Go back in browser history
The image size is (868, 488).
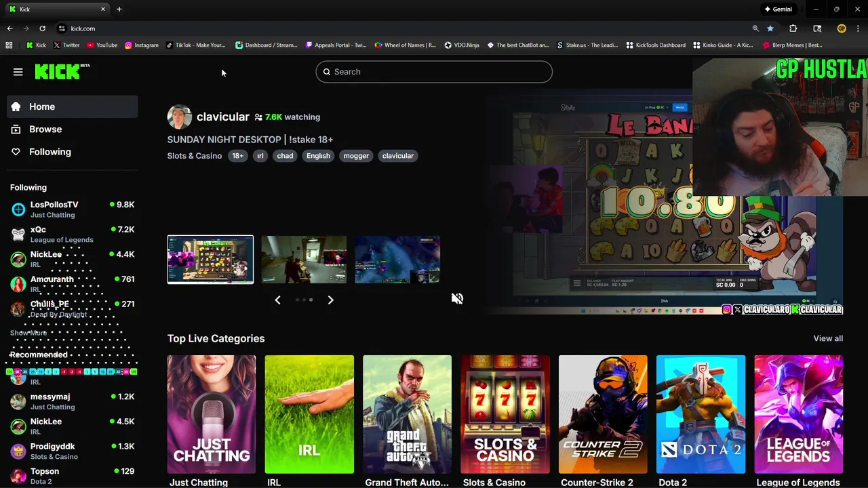click(9, 28)
